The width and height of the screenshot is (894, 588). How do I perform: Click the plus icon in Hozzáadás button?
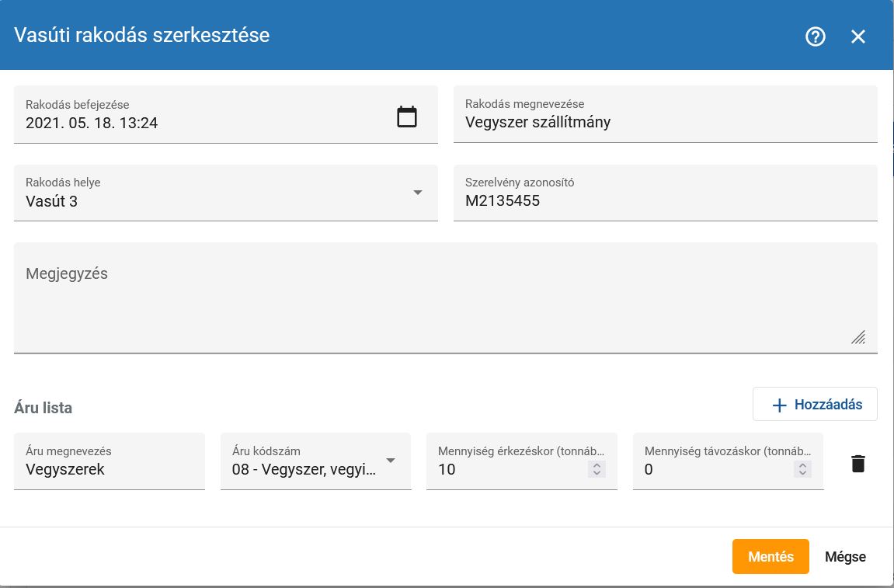tap(779, 405)
